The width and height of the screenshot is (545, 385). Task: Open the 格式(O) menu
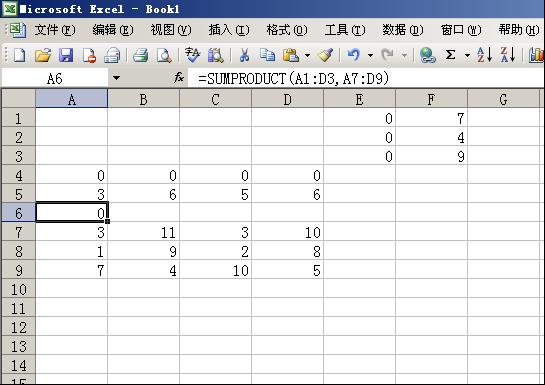point(287,30)
